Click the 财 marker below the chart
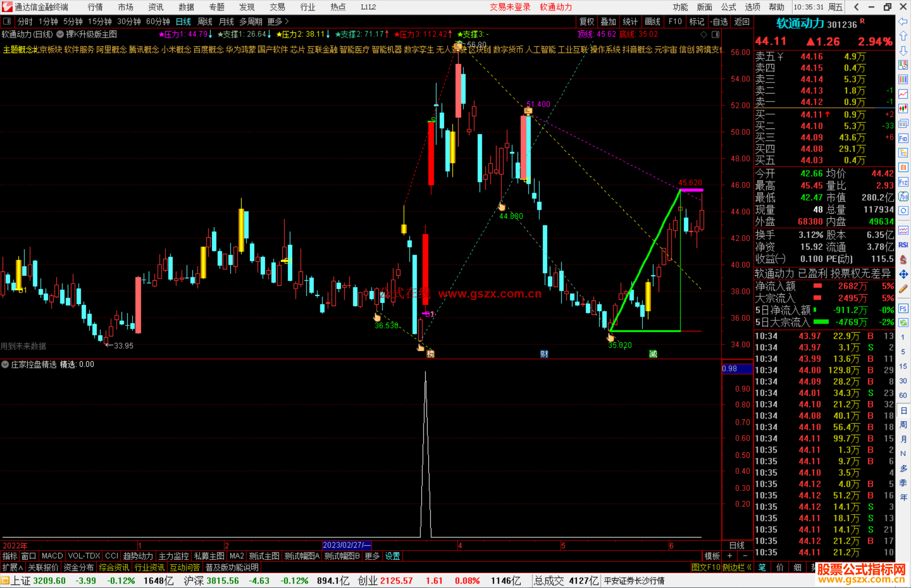The width and height of the screenshot is (911, 588). coord(544,354)
